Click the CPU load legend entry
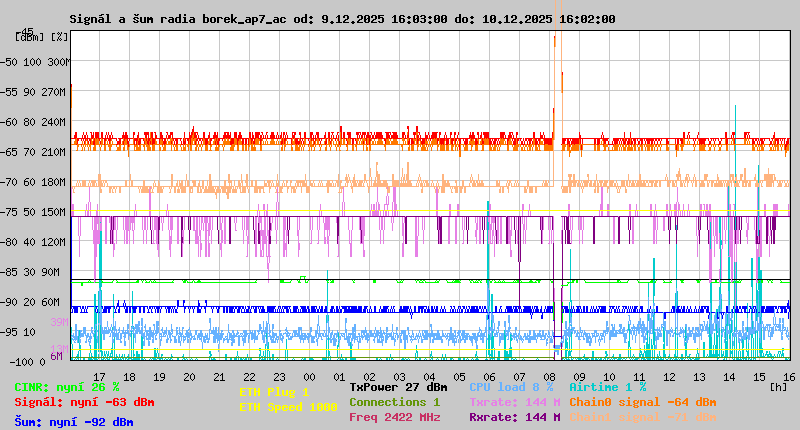Image resolution: width=800 pixels, height=430 pixels. click(x=511, y=387)
